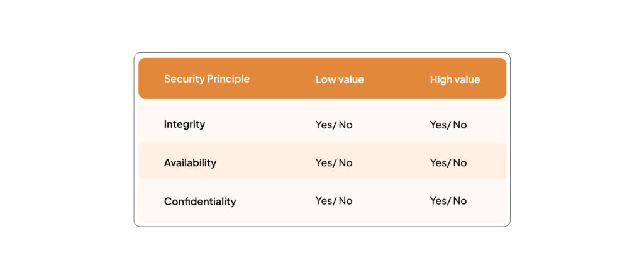
Task: Select the Low value column header
Action: tap(340, 79)
